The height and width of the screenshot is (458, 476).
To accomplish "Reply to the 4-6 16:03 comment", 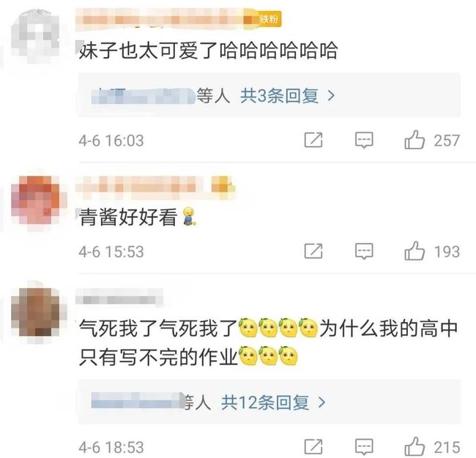I will [364, 140].
